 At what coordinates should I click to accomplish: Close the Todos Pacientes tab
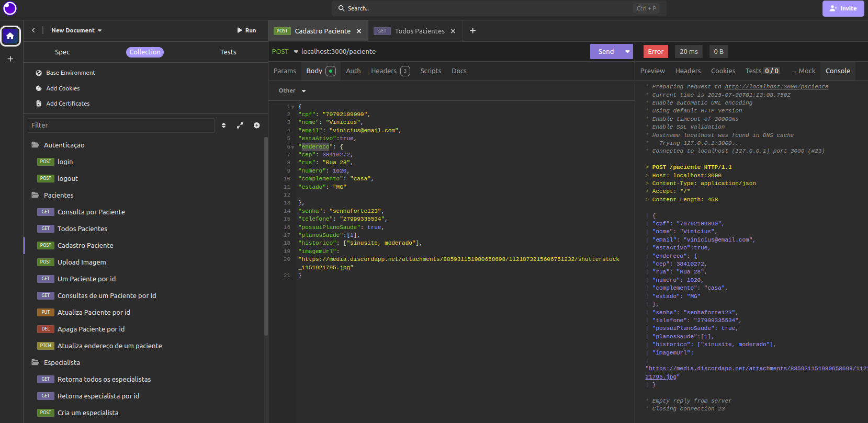click(453, 31)
